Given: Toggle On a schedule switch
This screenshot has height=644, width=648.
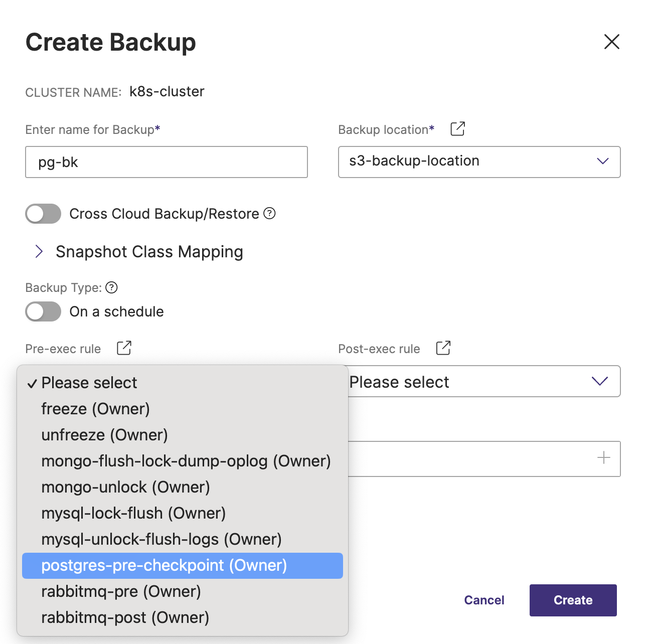Looking at the screenshot, I should coord(44,311).
